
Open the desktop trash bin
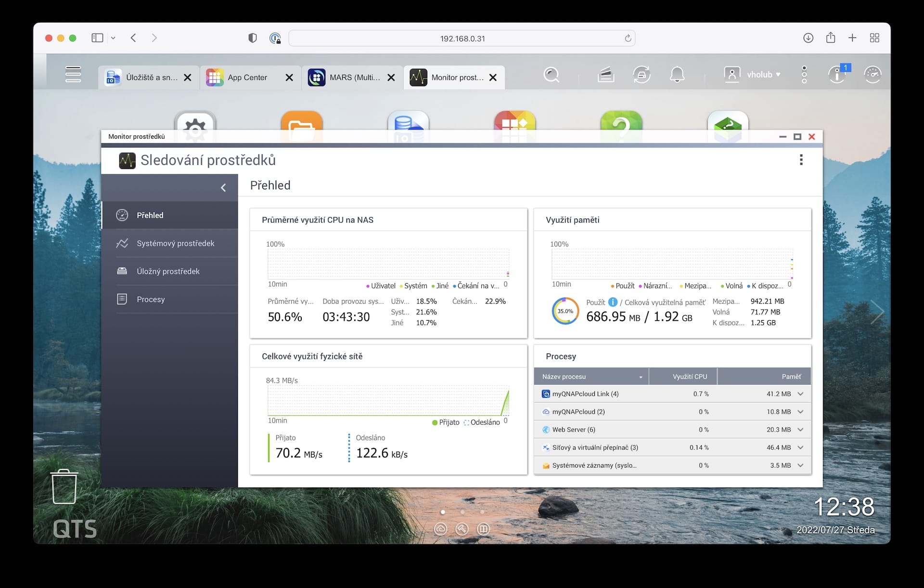point(64,486)
